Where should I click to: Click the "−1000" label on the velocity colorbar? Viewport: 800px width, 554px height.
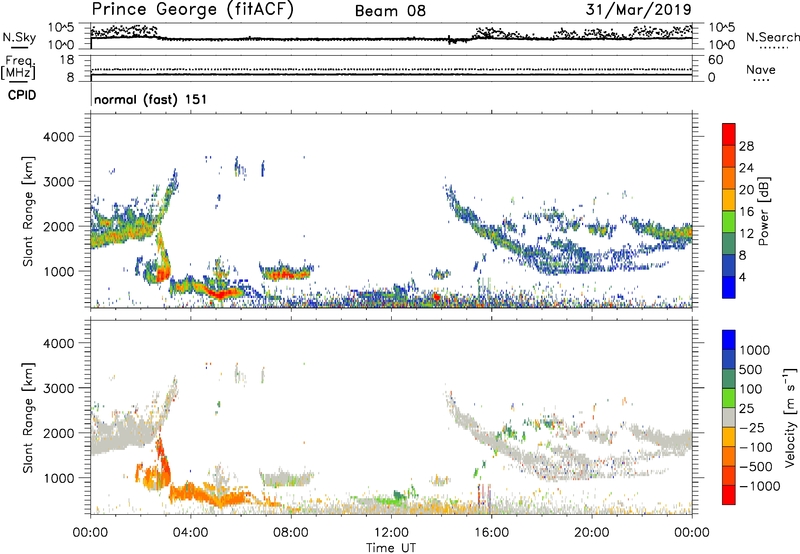point(759,486)
